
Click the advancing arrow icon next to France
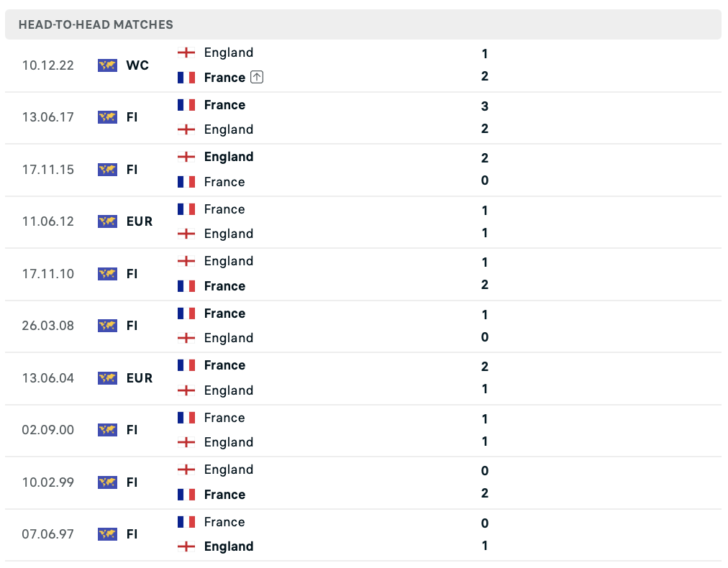point(257,77)
